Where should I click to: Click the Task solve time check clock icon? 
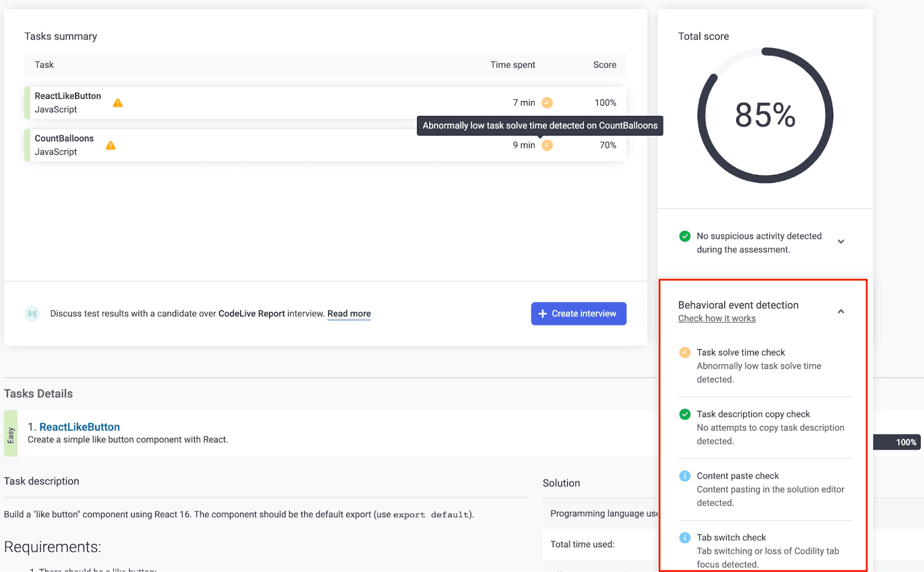[x=685, y=353]
